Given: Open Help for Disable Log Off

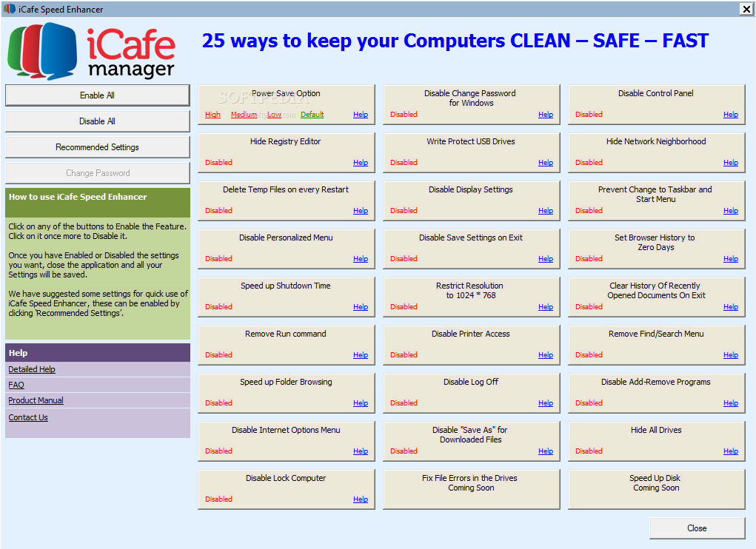Looking at the screenshot, I should click(546, 403).
